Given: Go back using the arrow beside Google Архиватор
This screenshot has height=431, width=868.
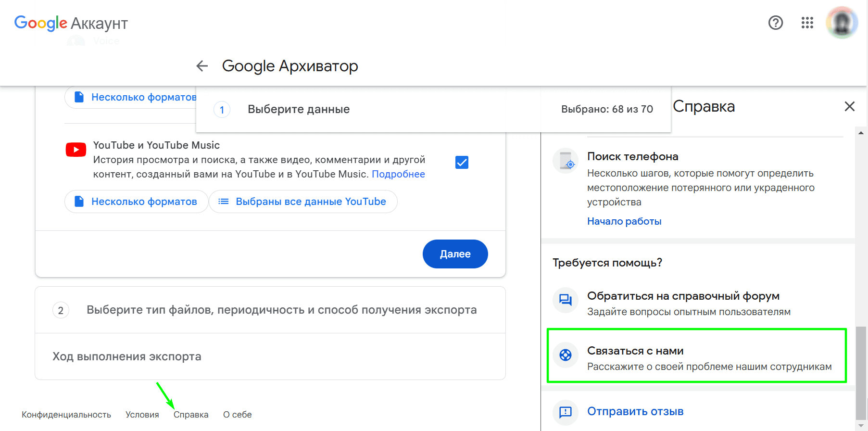Looking at the screenshot, I should [202, 66].
